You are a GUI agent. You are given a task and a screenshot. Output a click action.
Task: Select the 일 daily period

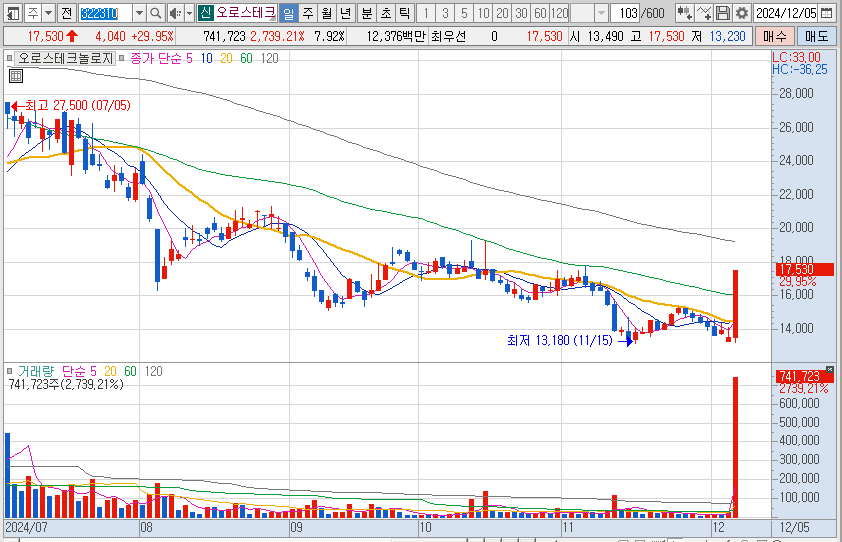[288, 13]
